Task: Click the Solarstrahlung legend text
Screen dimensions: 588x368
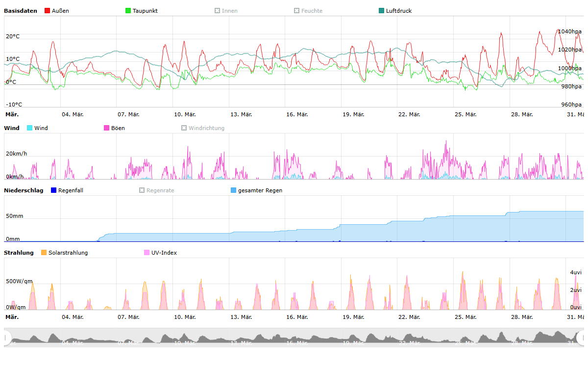Action: coord(68,253)
